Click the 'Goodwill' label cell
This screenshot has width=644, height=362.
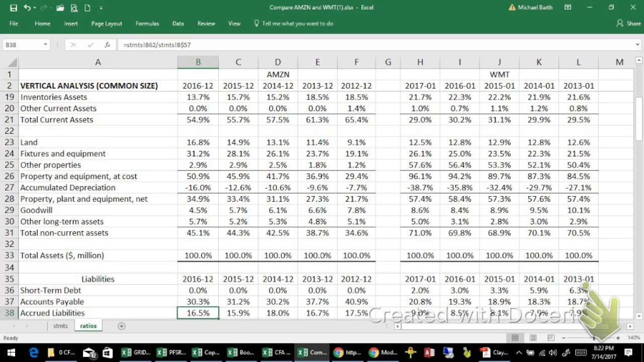click(98, 210)
